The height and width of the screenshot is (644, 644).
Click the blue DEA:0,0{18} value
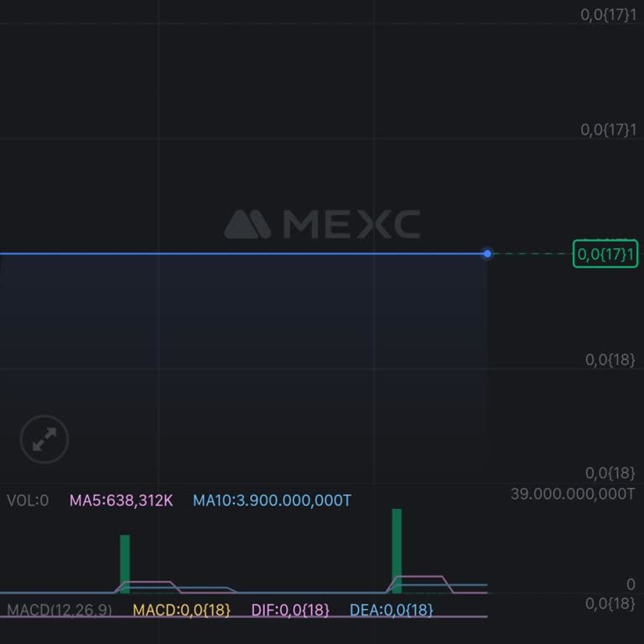coord(391,610)
